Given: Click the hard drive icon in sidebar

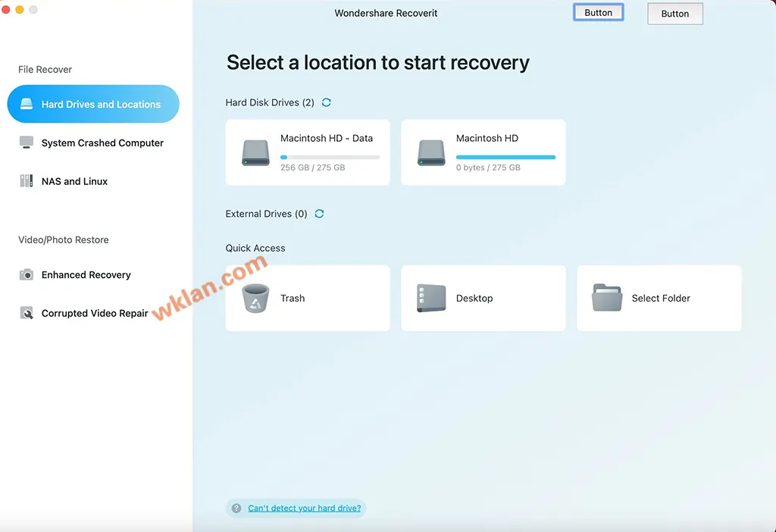Looking at the screenshot, I should (x=27, y=104).
